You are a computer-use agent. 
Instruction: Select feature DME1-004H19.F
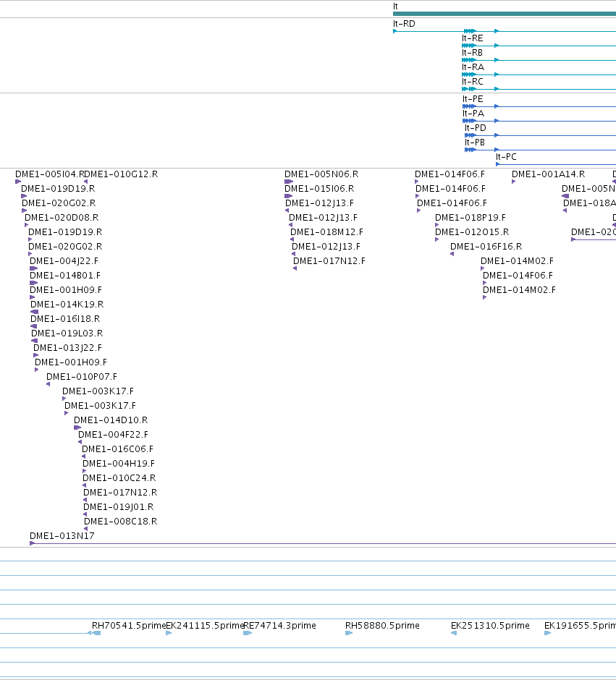pyautogui.click(x=119, y=463)
